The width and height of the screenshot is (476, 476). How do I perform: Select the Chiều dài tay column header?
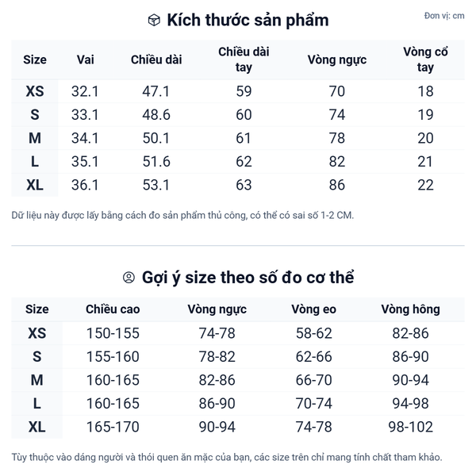tap(244, 59)
